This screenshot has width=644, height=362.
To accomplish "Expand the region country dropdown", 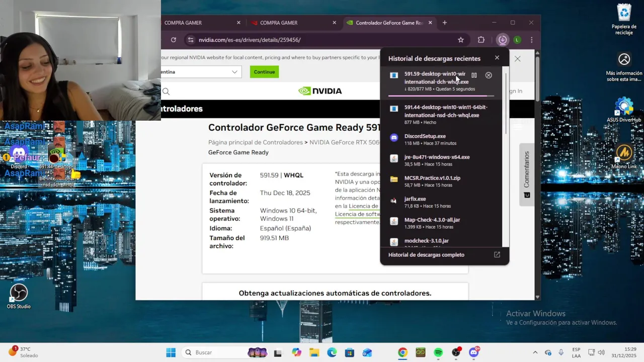I will [201, 72].
